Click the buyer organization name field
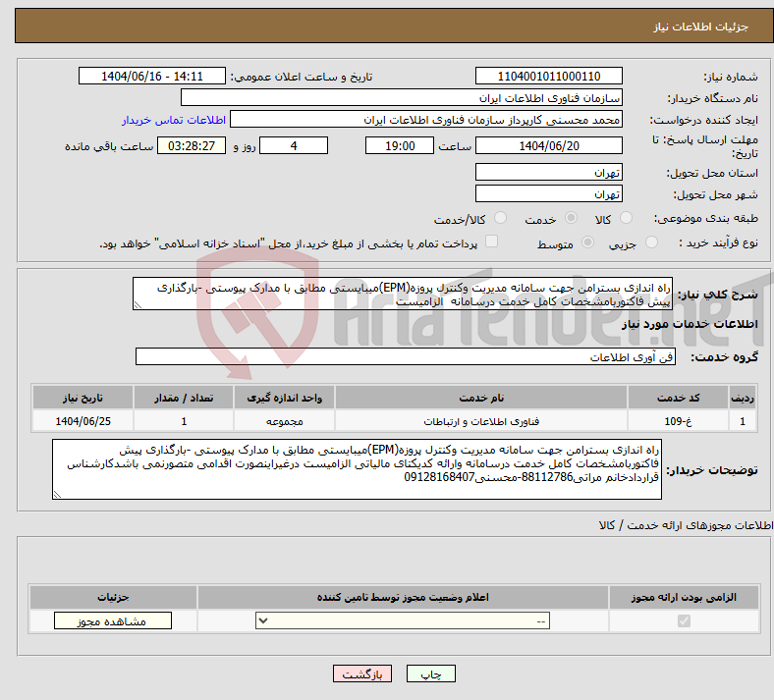 point(402,97)
